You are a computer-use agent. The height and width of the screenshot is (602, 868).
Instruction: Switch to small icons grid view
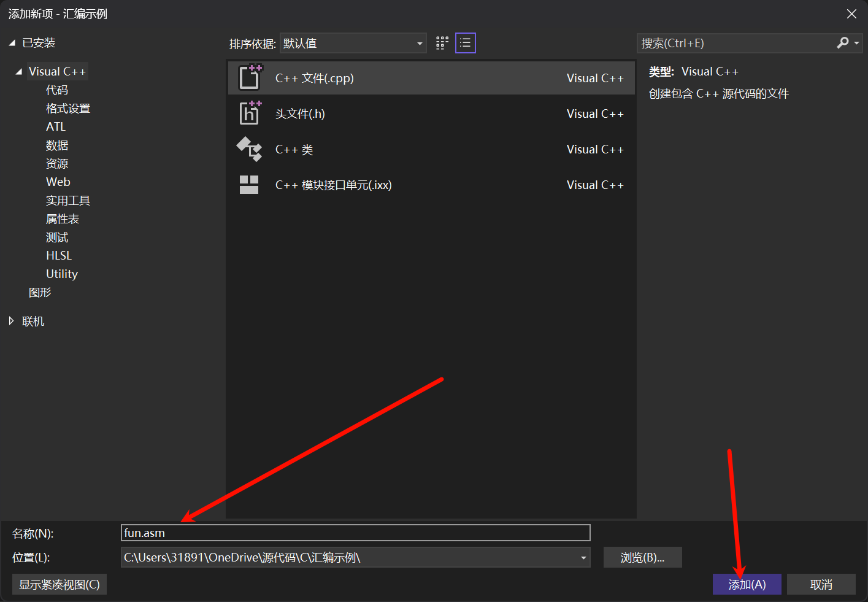[x=442, y=43]
